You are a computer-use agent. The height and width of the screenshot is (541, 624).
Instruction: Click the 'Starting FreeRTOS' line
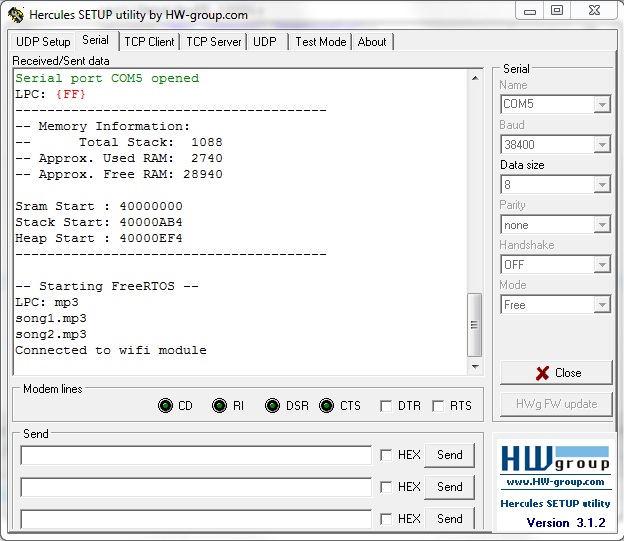coord(107,286)
